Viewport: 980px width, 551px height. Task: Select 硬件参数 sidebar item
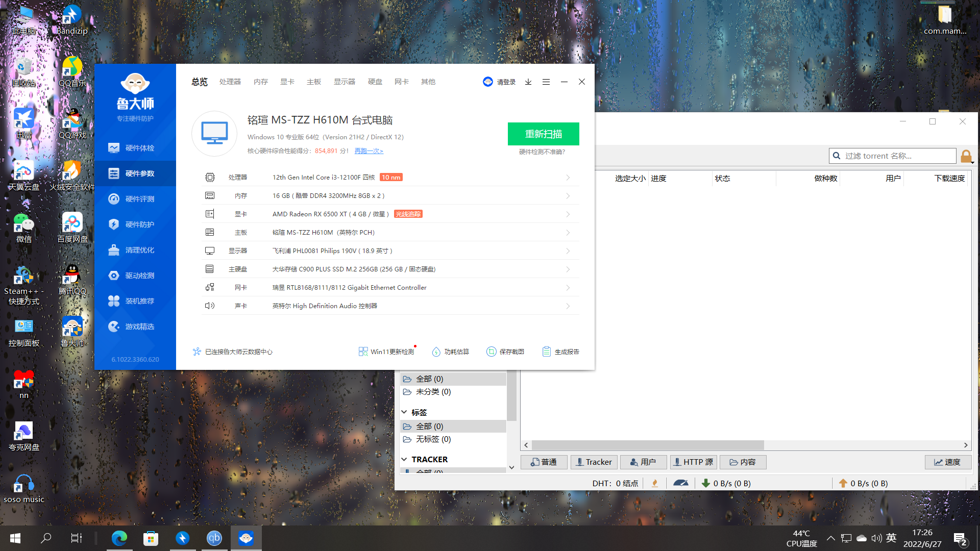135,173
